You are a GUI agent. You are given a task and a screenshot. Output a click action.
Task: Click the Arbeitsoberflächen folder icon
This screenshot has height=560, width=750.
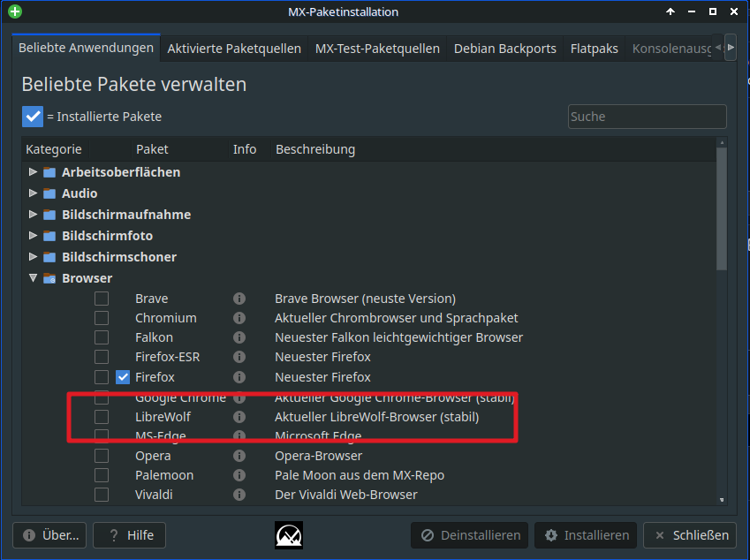[49, 172]
